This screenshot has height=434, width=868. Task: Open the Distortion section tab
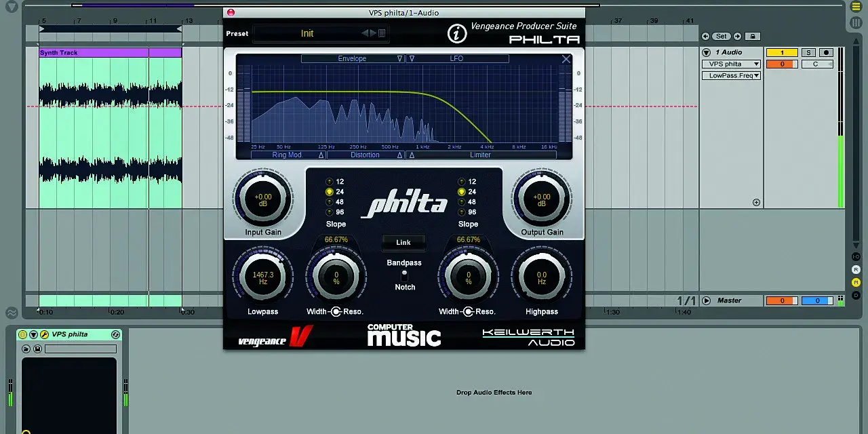(366, 155)
